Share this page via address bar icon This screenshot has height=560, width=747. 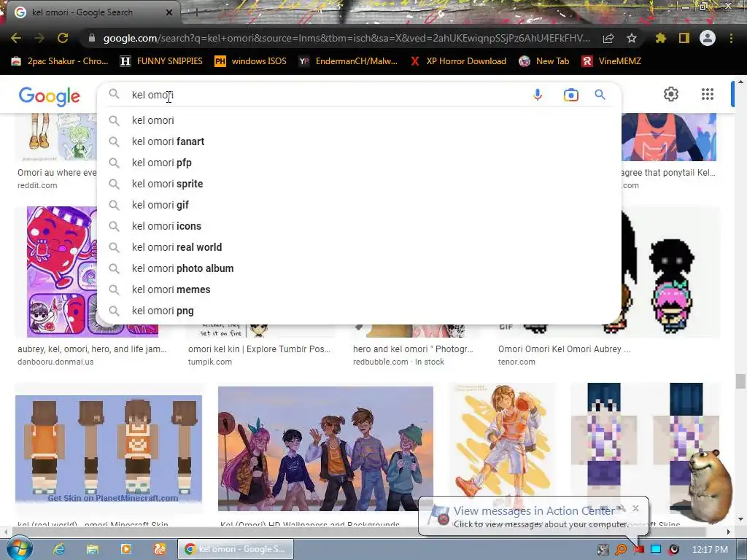608,39
